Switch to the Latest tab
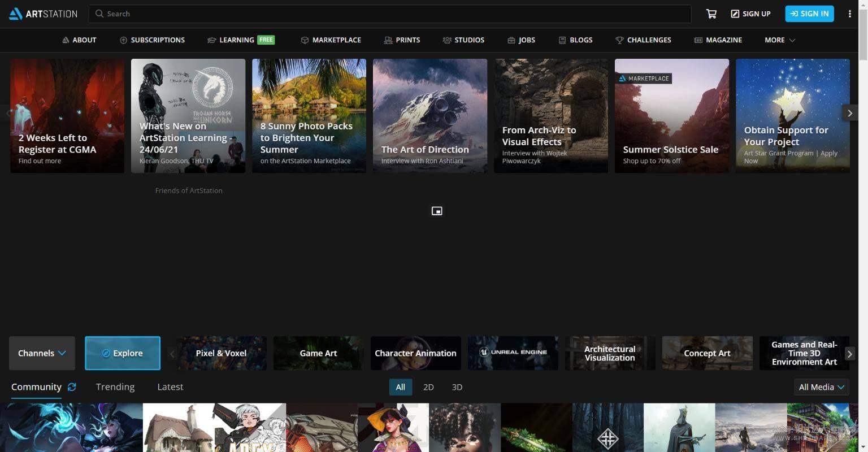The height and width of the screenshot is (452, 868). coord(170,387)
